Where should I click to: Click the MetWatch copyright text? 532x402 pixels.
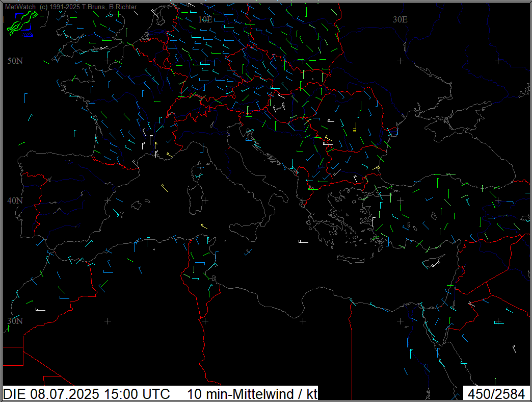click(x=71, y=7)
